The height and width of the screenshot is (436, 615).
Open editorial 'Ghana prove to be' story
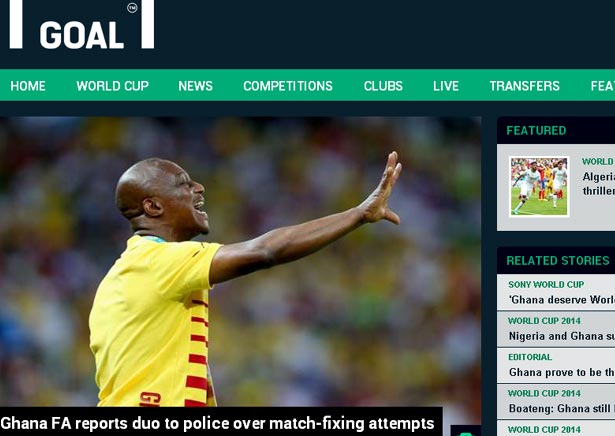point(562,372)
